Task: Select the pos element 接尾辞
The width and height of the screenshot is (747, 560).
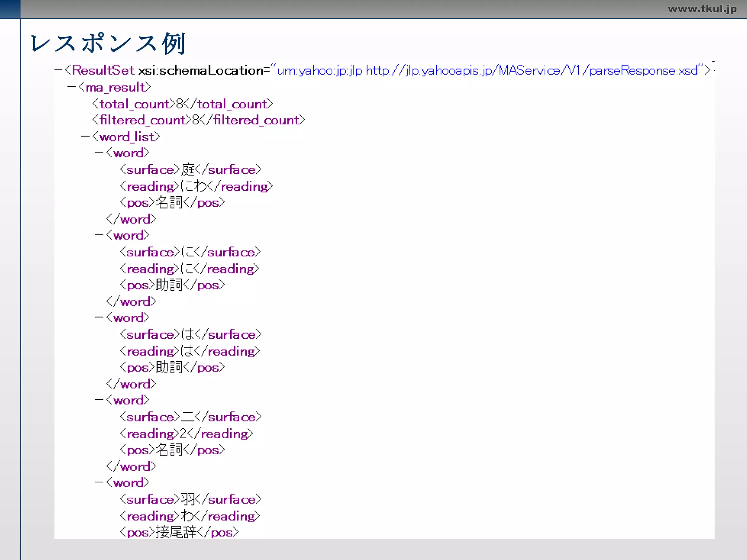Action: tap(179, 532)
